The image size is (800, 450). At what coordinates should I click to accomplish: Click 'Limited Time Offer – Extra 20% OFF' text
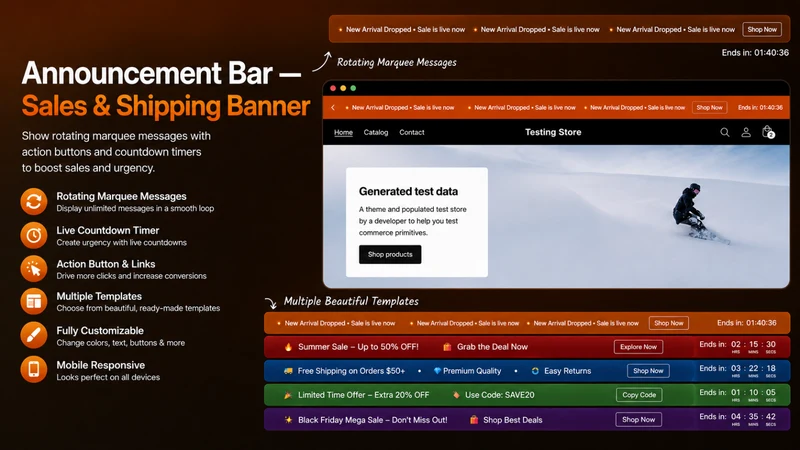click(363, 395)
